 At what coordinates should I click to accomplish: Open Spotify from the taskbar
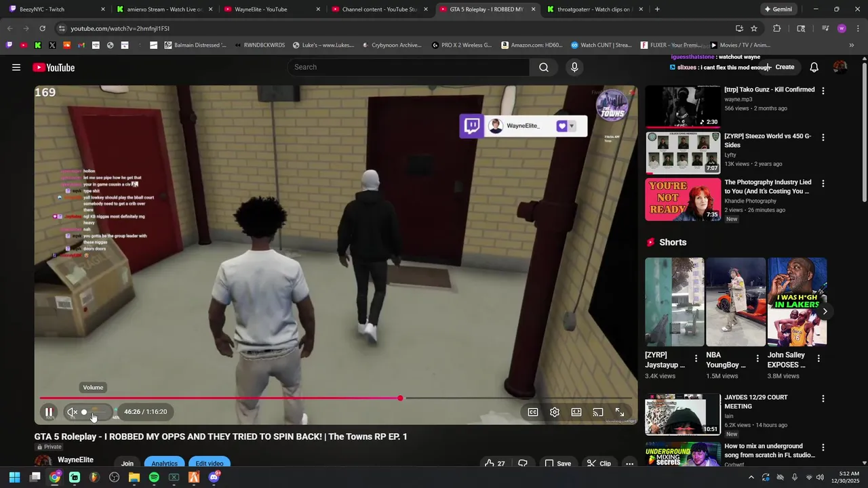coord(154,477)
